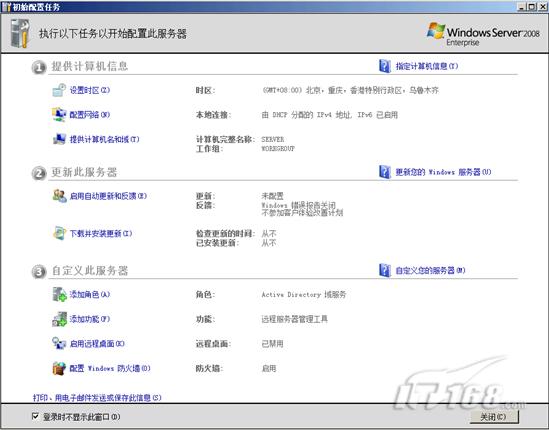
Task: Open 配置 Windows 防火墙 link
Action: click(110, 368)
